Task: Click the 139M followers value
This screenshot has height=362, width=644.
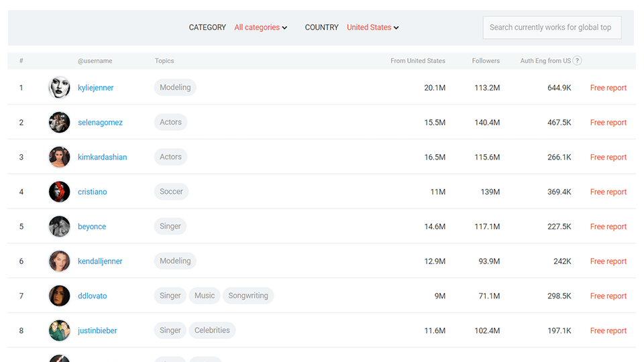Action: click(x=490, y=192)
